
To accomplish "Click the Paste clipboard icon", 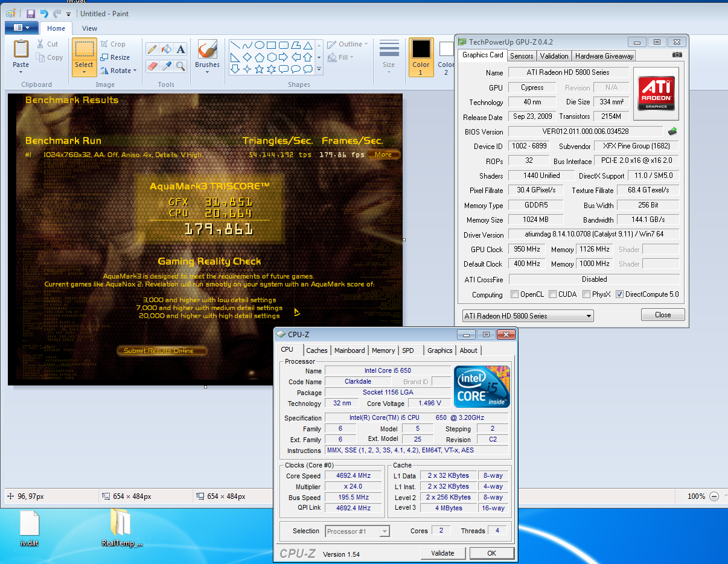I will [x=21, y=49].
